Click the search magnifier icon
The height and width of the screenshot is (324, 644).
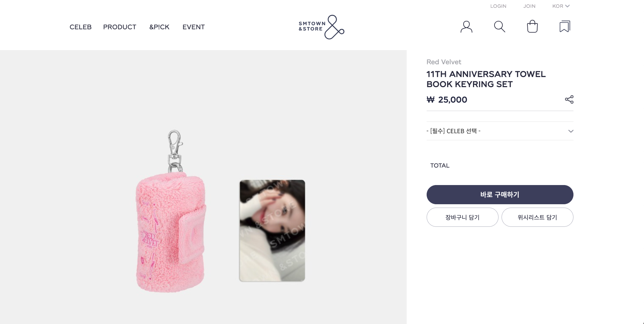click(499, 27)
